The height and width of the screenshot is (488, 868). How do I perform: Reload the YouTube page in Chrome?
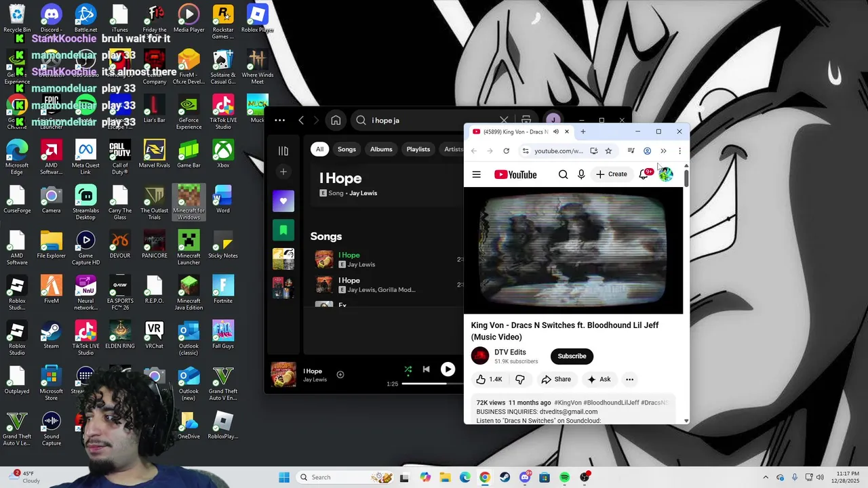coord(506,151)
